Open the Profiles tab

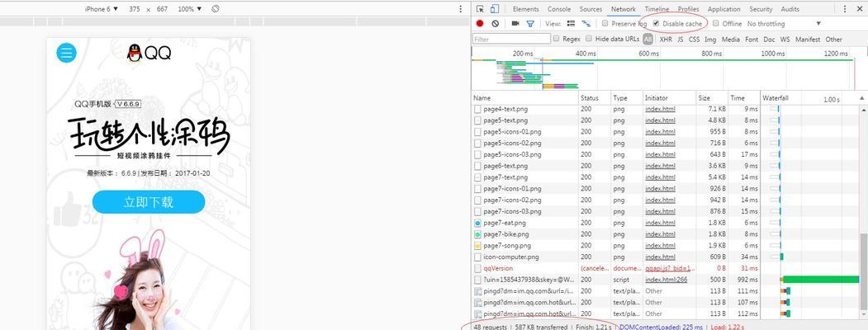(x=688, y=9)
